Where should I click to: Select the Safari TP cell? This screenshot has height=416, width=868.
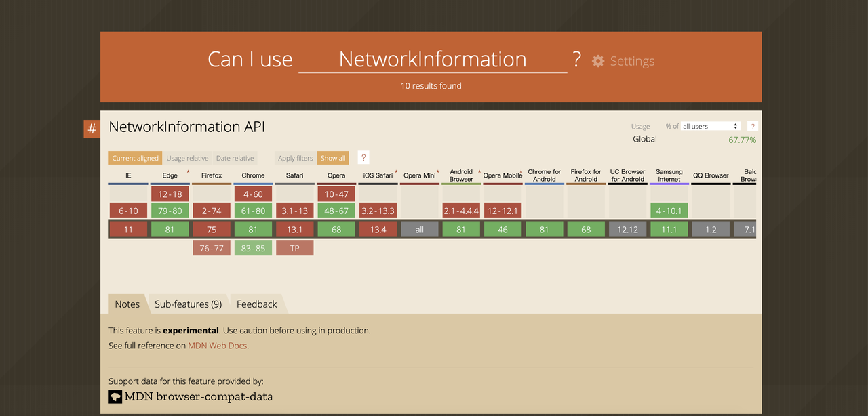[x=294, y=248]
